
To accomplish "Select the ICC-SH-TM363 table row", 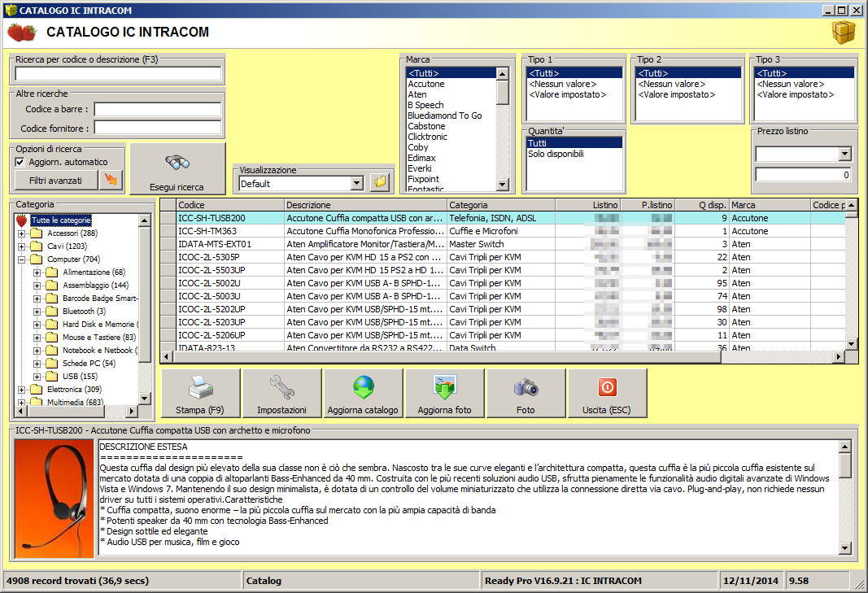I will (x=503, y=231).
